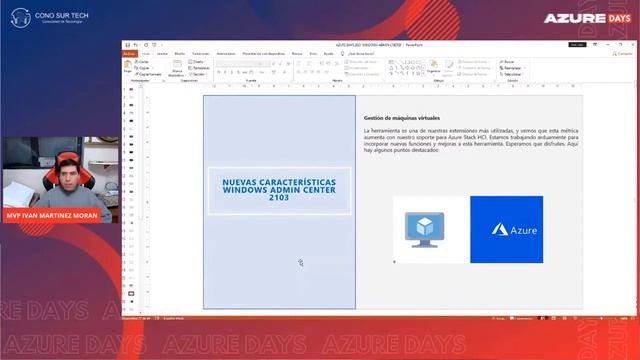Click the ribbon display options icon
The height and width of the screenshot is (360, 640).
595,44
